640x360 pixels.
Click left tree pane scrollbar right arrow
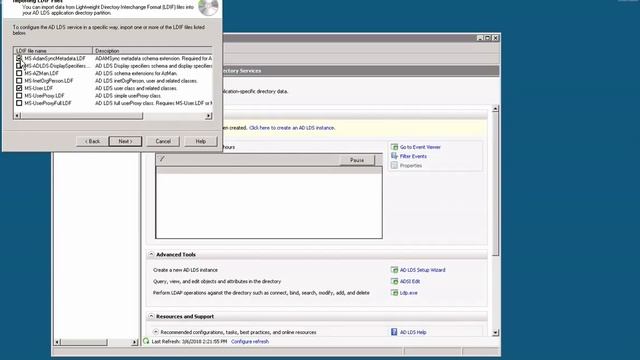coord(135,342)
